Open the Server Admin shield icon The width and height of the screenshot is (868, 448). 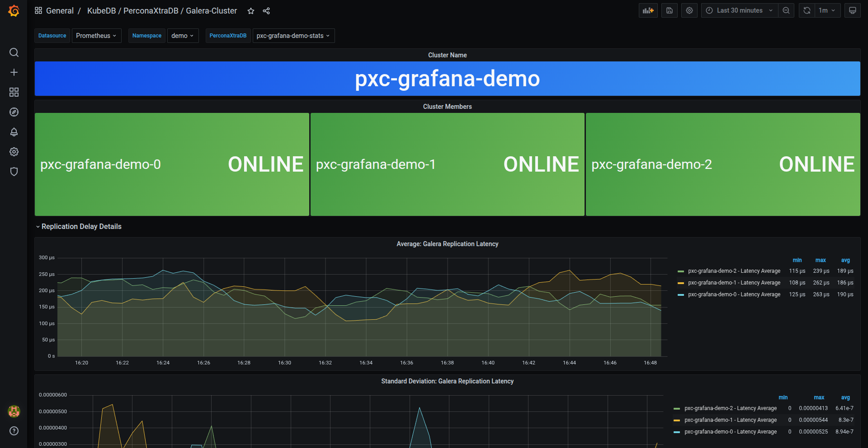click(x=14, y=172)
